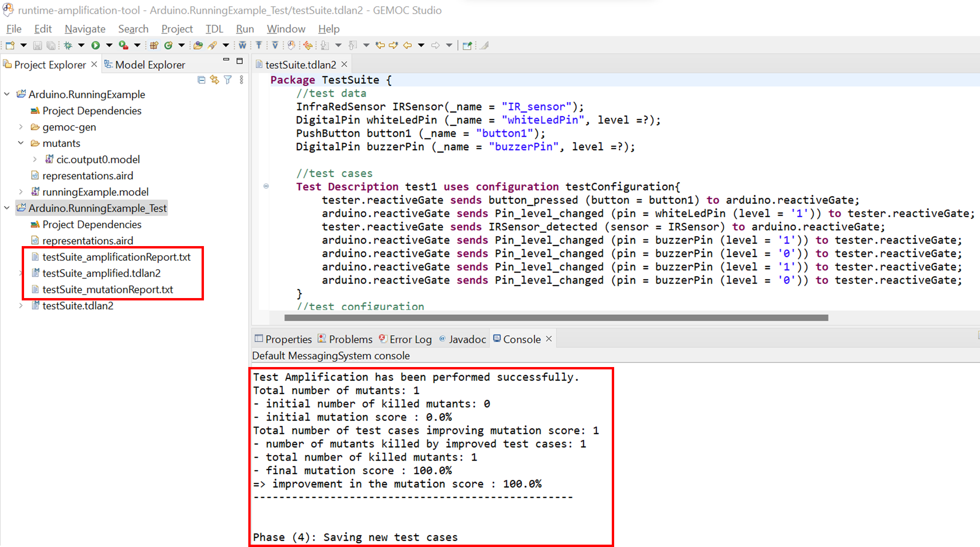Screen dimensions: 980x547
Task: Expand runningExample.model node
Action: 21,192
